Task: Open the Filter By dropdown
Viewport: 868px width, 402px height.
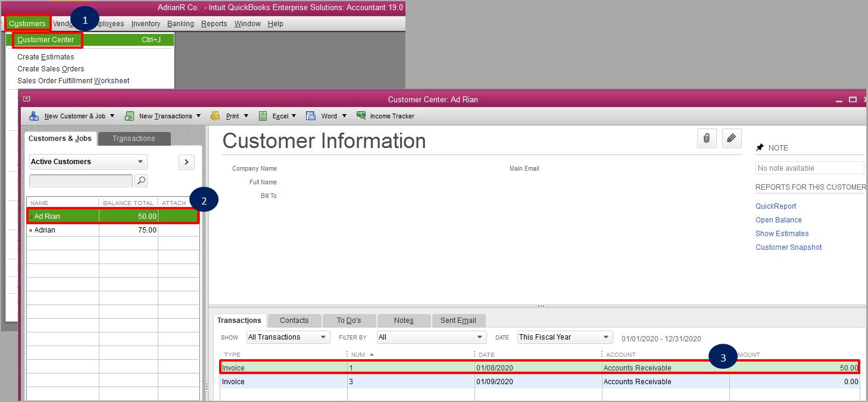Action: (x=432, y=337)
